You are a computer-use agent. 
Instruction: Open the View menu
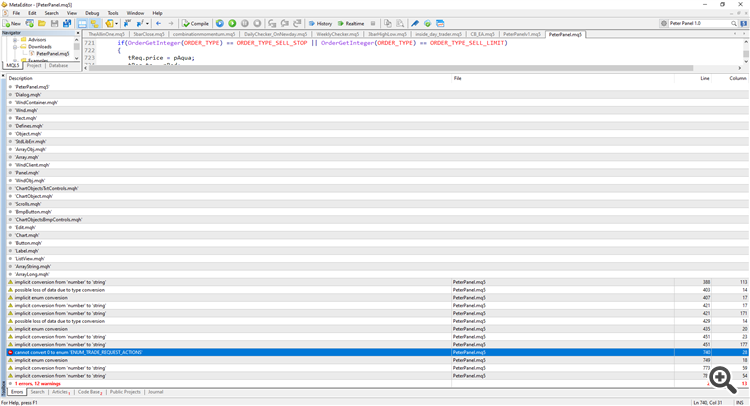(x=72, y=13)
